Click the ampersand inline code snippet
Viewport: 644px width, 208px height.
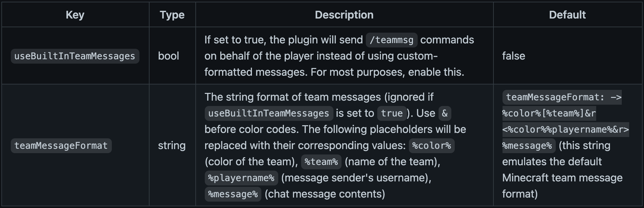(445, 113)
